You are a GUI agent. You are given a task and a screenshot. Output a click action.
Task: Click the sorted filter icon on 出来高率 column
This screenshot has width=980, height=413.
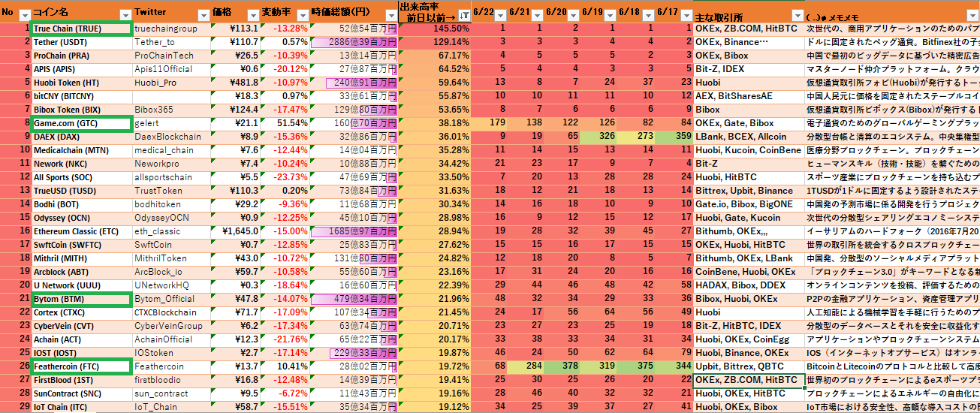point(463,15)
